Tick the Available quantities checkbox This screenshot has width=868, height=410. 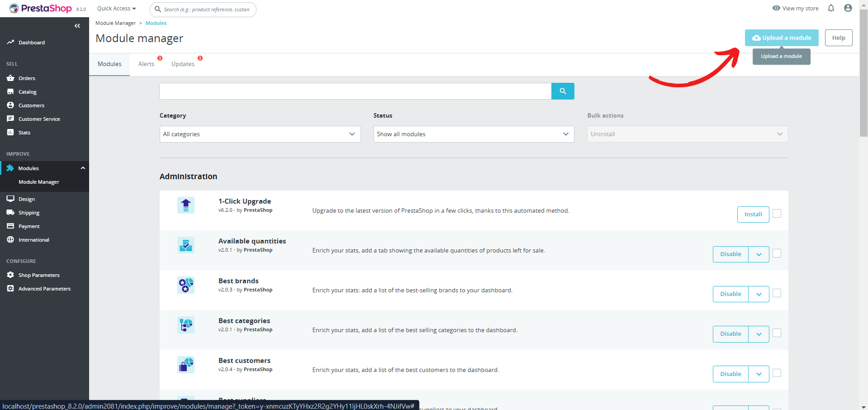point(776,253)
